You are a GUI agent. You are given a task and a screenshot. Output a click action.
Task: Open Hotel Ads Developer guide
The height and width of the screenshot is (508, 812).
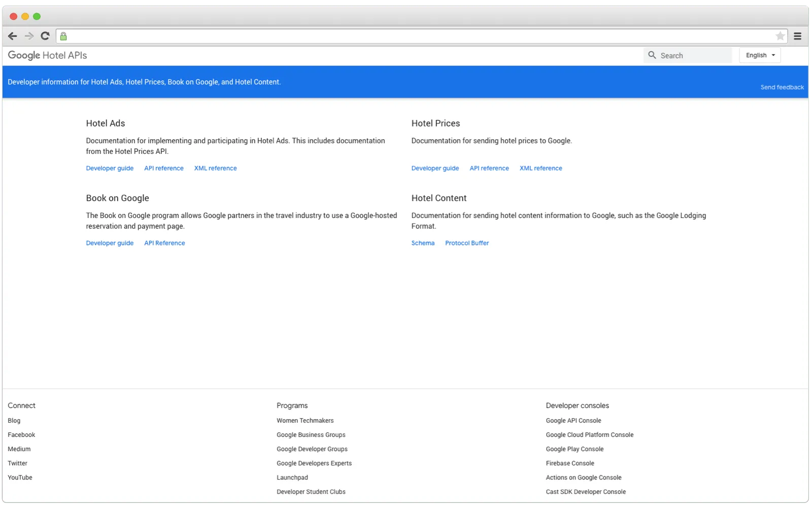point(110,168)
